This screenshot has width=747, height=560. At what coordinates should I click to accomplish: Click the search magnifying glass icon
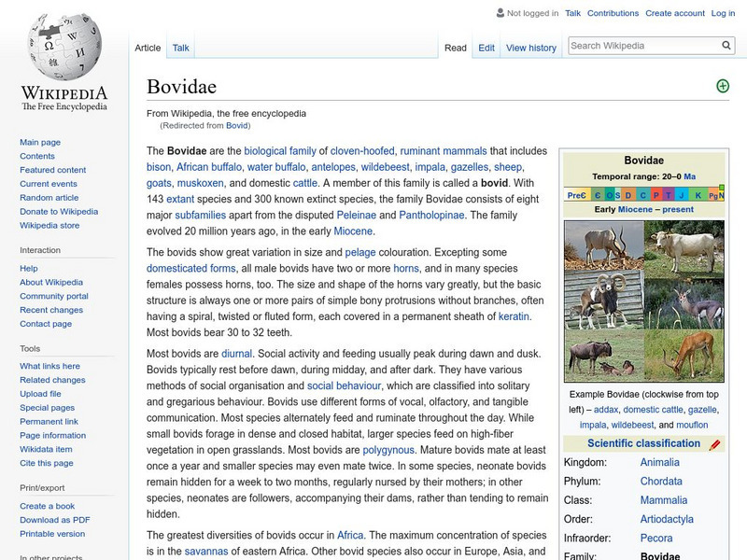726,44
